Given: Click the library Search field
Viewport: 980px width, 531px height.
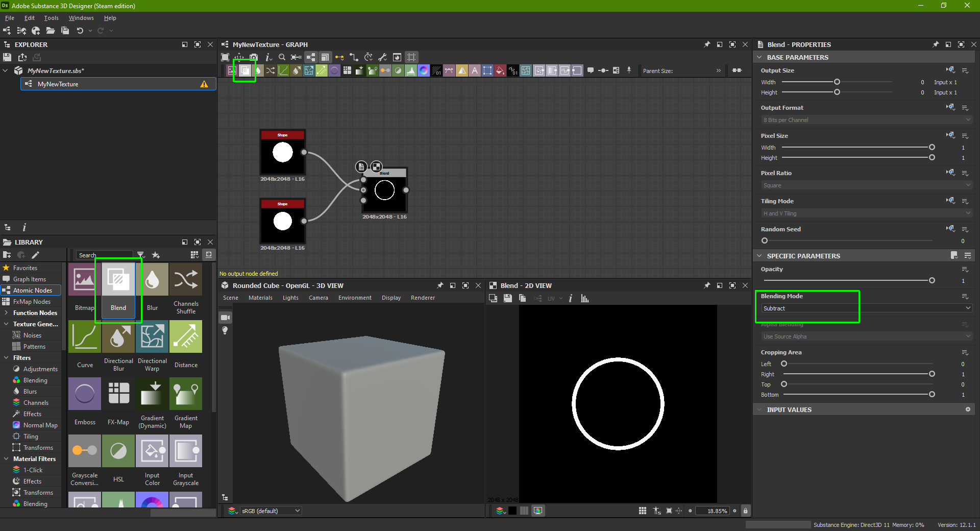Looking at the screenshot, I should pyautogui.click(x=105, y=255).
